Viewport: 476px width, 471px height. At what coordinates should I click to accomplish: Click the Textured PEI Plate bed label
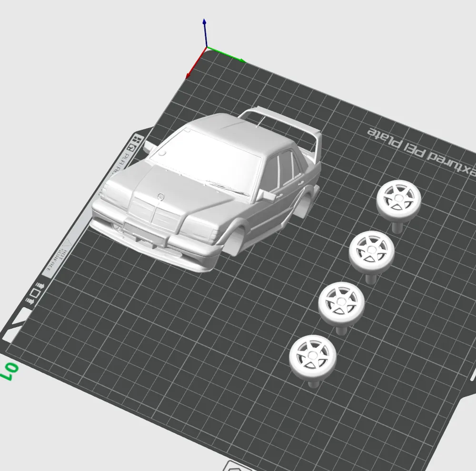(422, 152)
